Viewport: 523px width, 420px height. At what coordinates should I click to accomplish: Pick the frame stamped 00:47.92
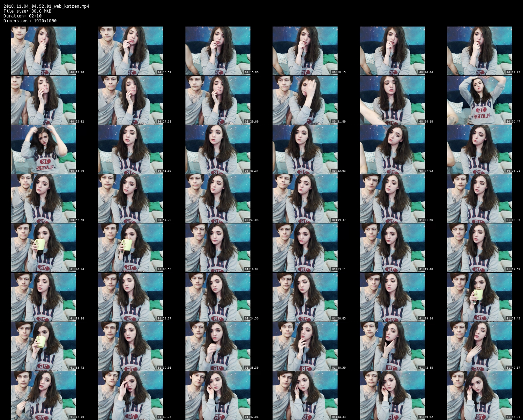(392, 149)
